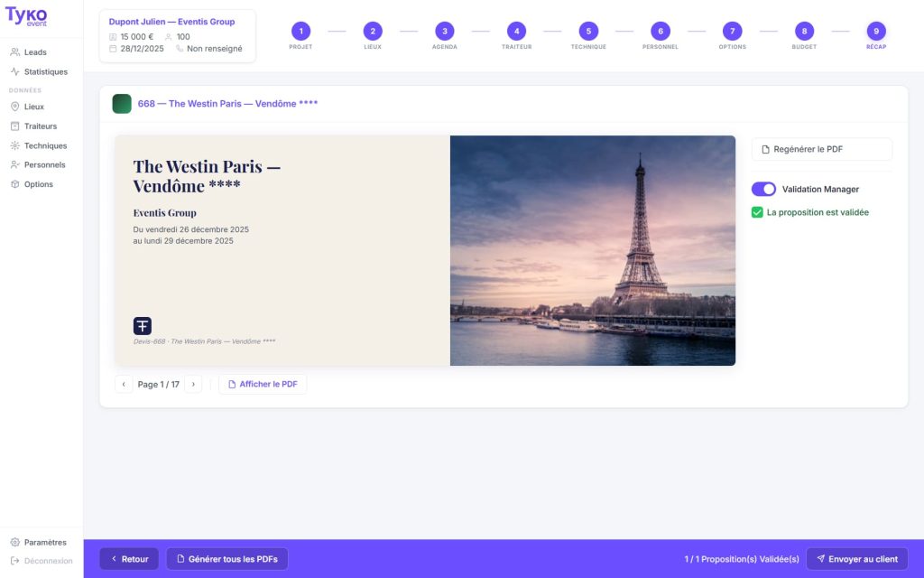Click the green venue color swatch
Viewport: 924px width, 578px height.
click(122, 103)
